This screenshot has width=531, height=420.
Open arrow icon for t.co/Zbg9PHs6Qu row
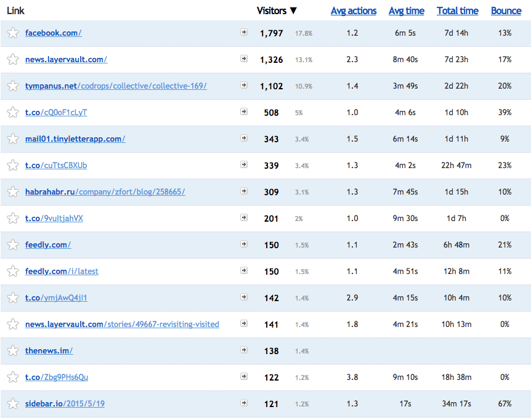click(x=244, y=376)
